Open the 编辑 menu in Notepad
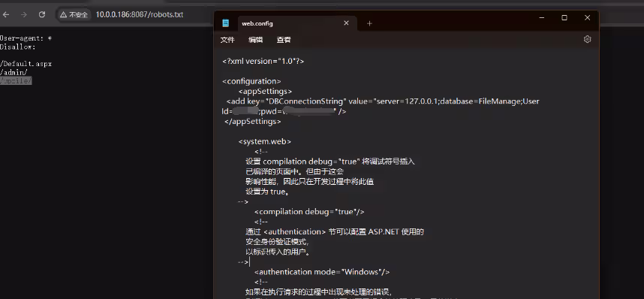Screen dimensions: 644x299 [x=255, y=40]
